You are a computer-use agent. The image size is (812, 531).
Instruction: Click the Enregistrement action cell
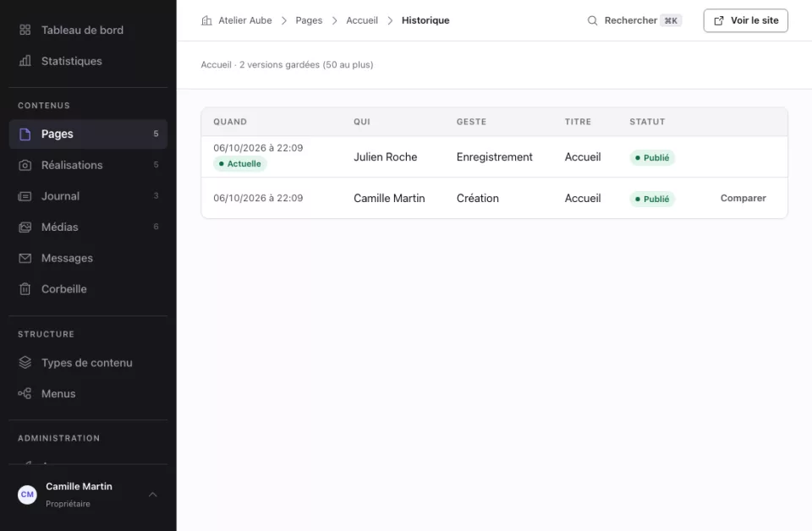pyautogui.click(x=494, y=156)
